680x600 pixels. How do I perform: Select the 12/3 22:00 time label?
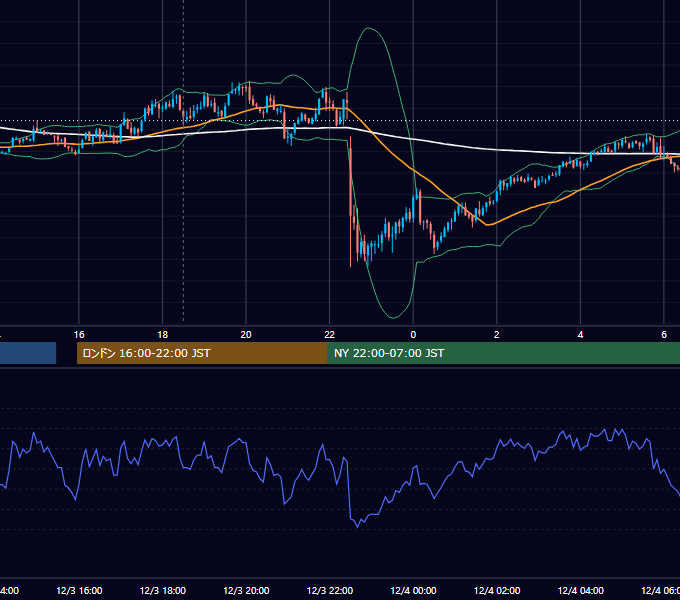[330, 590]
